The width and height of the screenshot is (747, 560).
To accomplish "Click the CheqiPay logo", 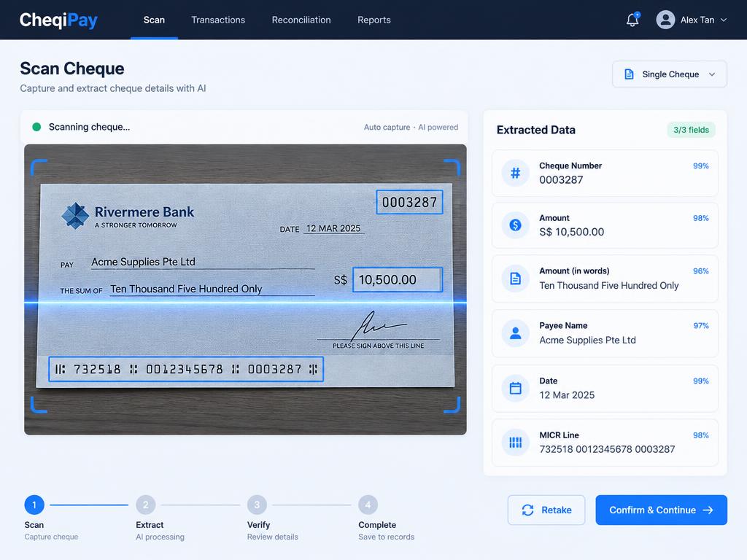I will pos(58,20).
